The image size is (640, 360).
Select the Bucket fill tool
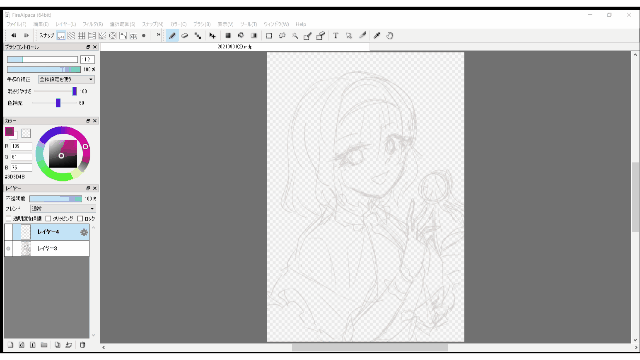(x=241, y=36)
